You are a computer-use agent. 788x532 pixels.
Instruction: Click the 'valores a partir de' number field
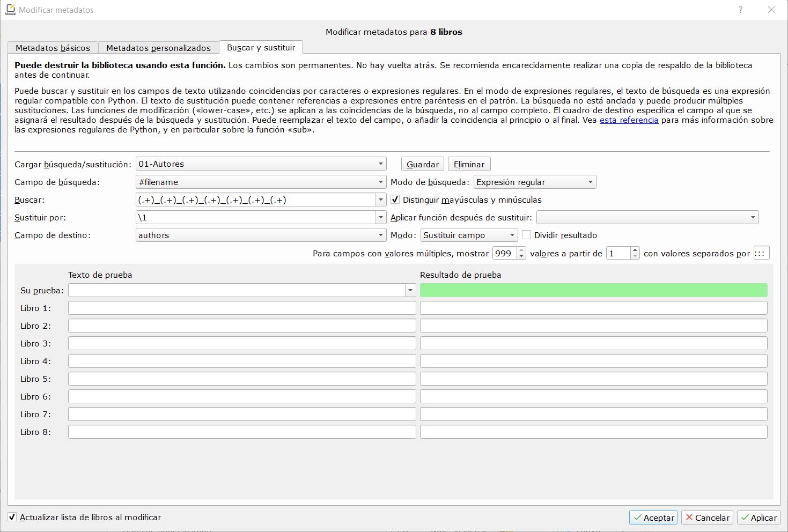[x=618, y=253]
